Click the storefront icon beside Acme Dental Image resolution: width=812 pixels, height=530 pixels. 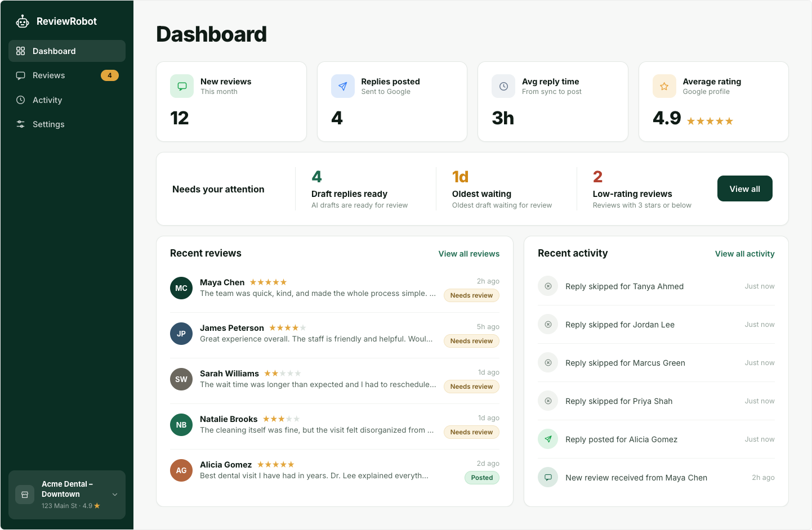pyautogui.click(x=25, y=495)
